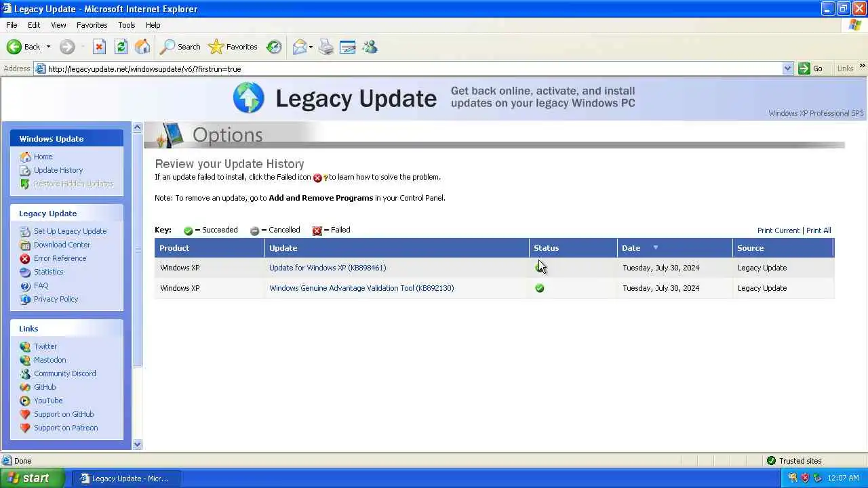Click the Start button on the taskbar

point(33,478)
